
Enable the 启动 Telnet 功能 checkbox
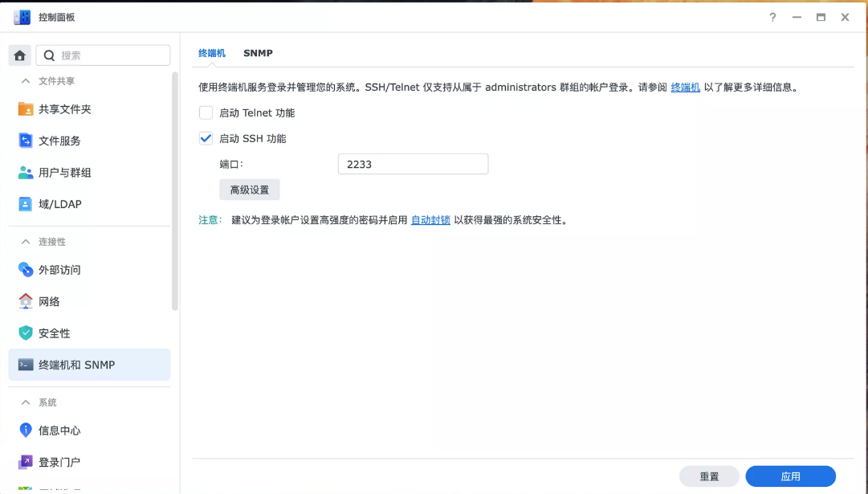206,112
